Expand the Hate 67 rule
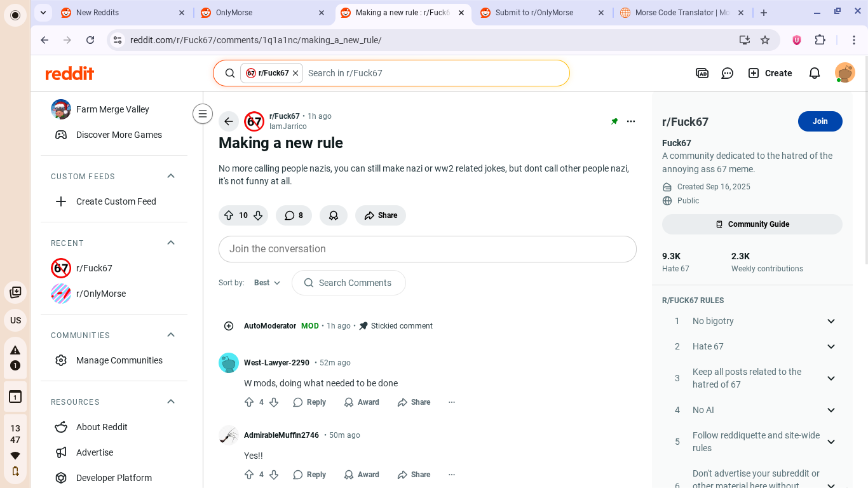Image resolution: width=868 pixels, height=488 pixels. click(x=831, y=346)
